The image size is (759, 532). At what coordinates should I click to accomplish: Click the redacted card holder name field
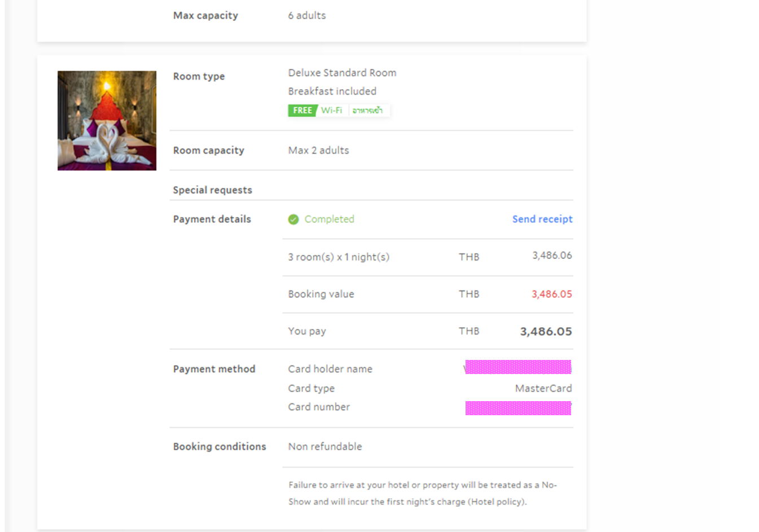coord(518,367)
